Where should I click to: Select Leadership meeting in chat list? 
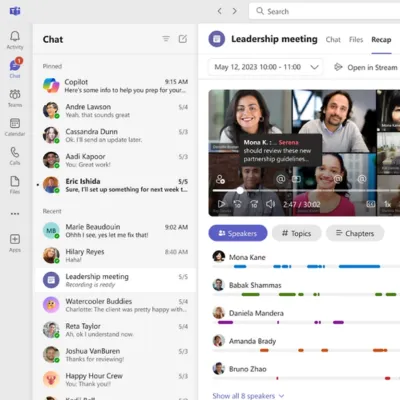coord(116,280)
